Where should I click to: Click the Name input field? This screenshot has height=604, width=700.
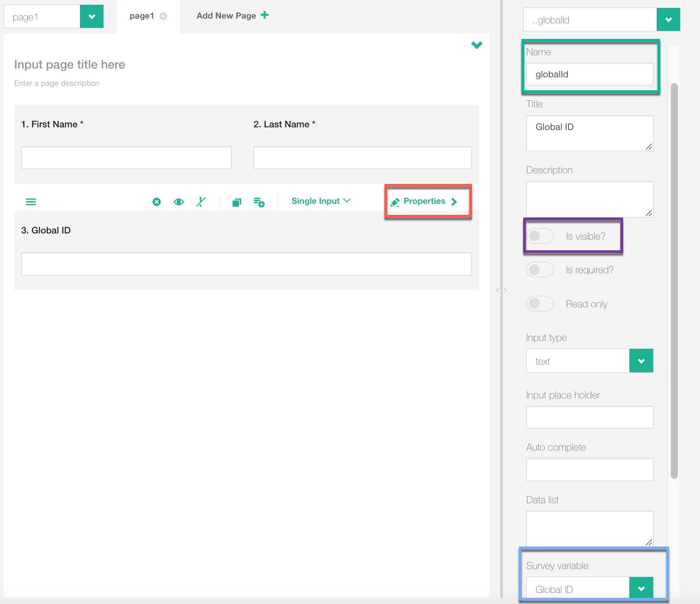tap(589, 74)
